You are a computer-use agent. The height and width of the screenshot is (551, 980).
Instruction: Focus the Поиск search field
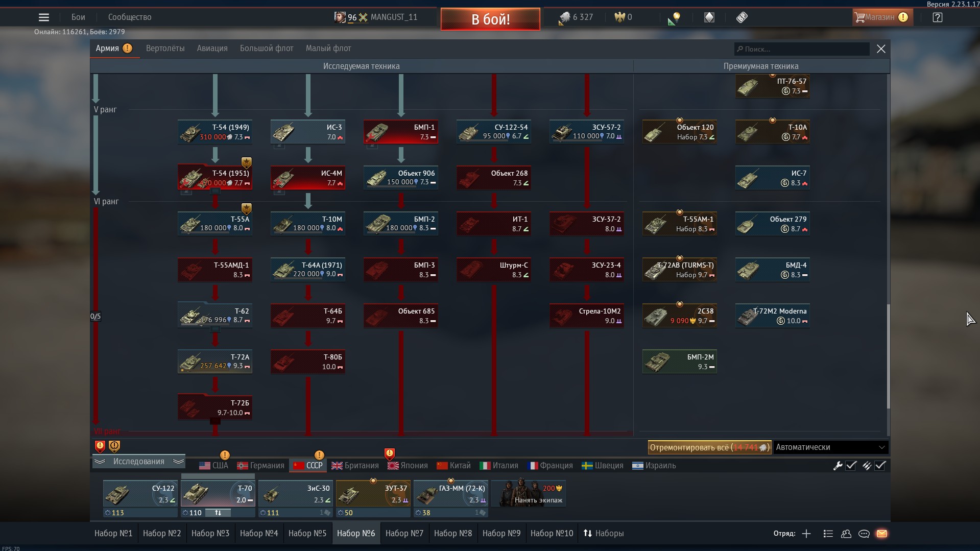click(802, 49)
